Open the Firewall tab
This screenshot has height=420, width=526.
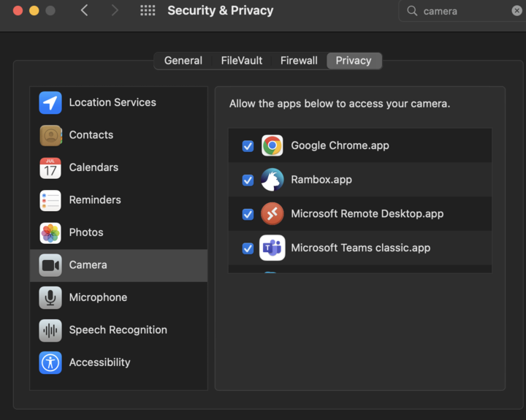click(299, 61)
